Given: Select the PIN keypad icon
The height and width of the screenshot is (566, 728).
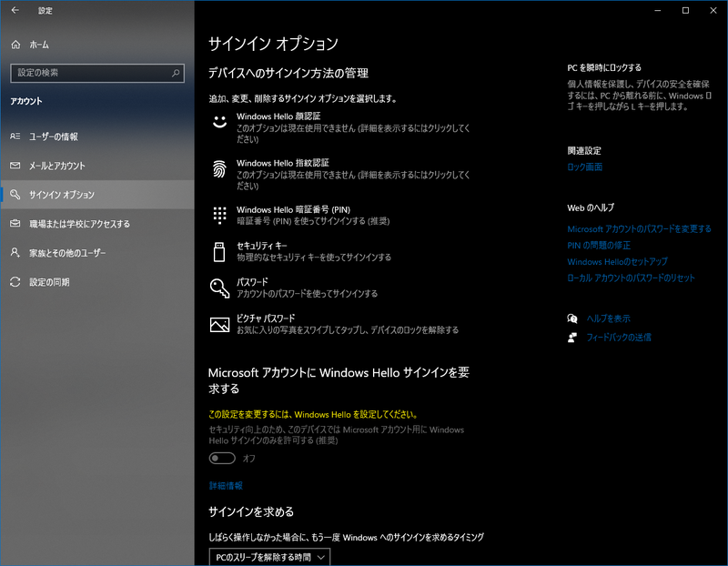Looking at the screenshot, I should point(218,215).
